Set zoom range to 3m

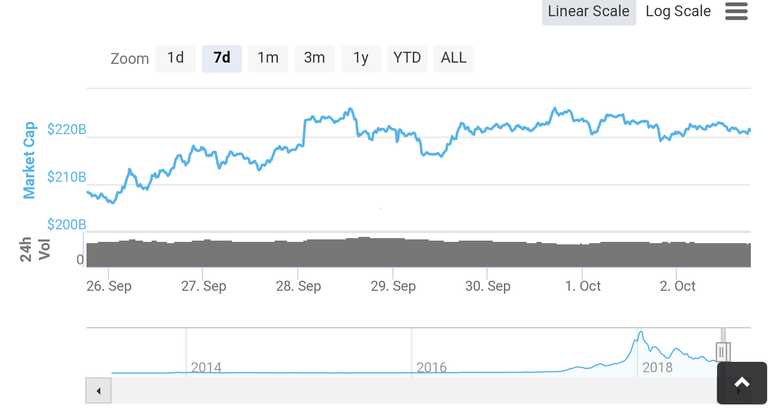click(314, 58)
